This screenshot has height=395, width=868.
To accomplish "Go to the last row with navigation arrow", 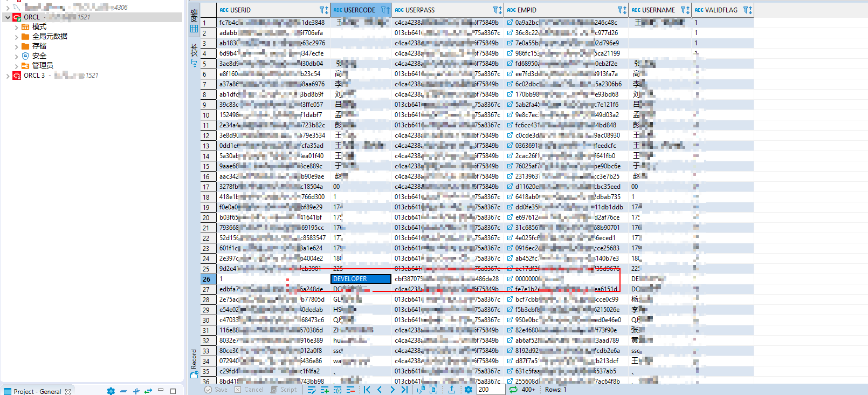I will [404, 390].
